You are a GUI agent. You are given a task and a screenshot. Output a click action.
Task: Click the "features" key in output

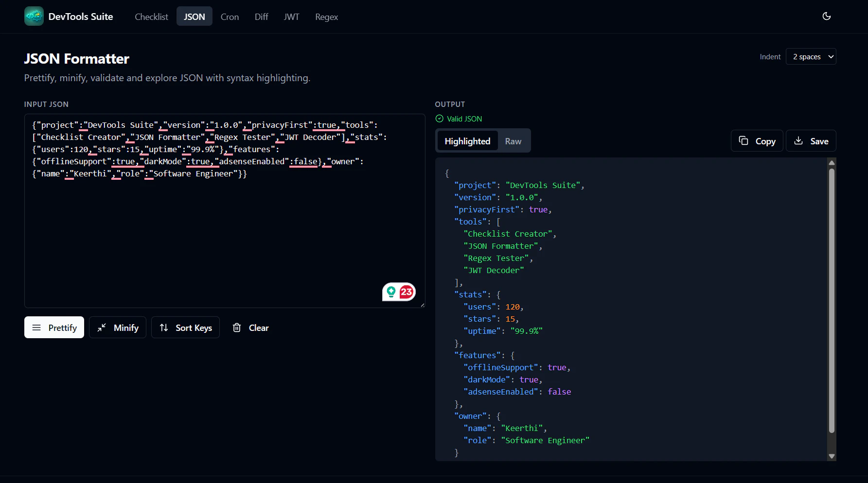[x=478, y=355]
